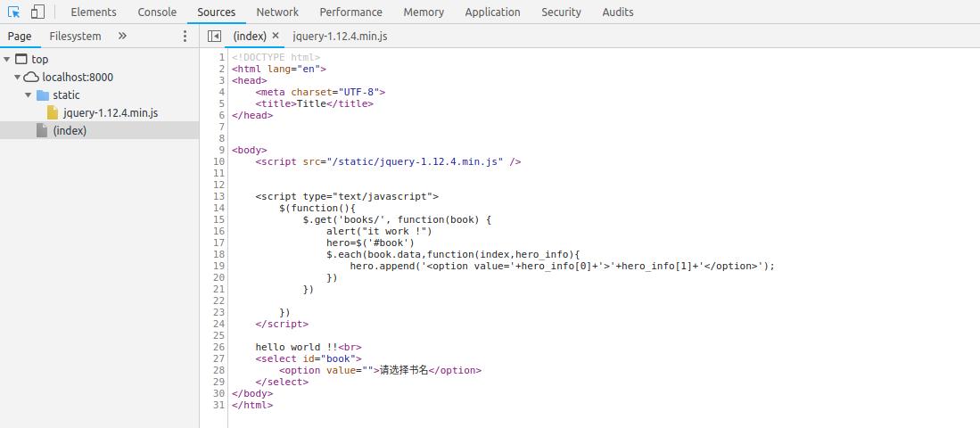
Task: Click the hero.append code line
Action: [x=562, y=266]
